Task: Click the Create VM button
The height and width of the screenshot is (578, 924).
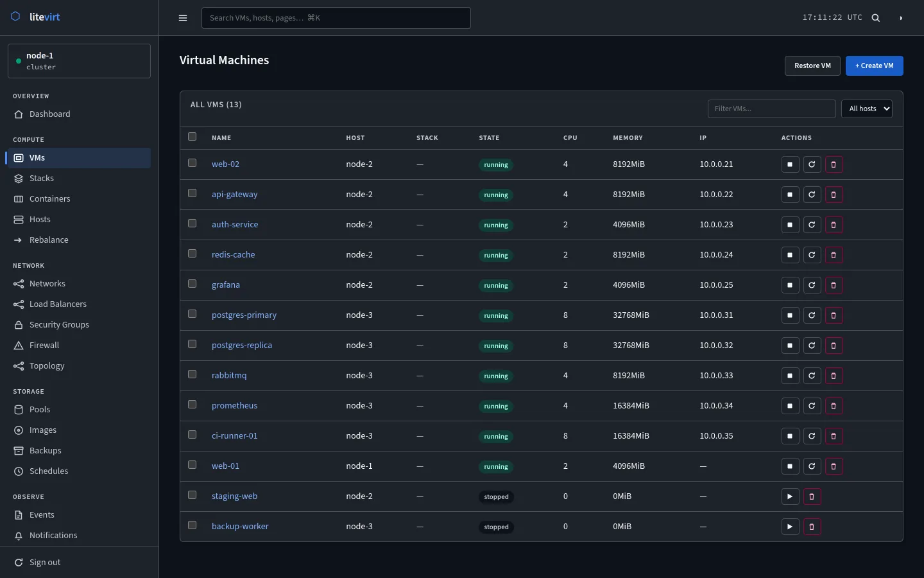Action: [x=875, y=66]
